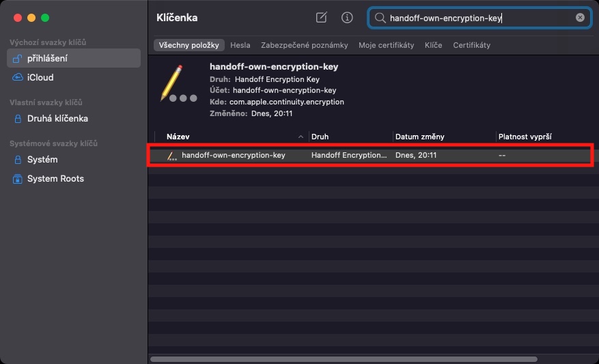This screenshot has width=599, height=364.
Task: Show the Moje certifikáty tab
Action: (x=387, y=45)
